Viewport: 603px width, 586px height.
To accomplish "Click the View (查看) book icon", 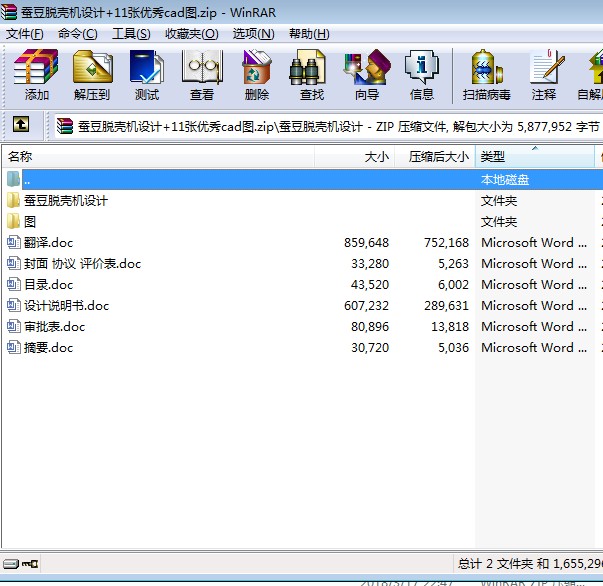I will [x=202, y=67].
